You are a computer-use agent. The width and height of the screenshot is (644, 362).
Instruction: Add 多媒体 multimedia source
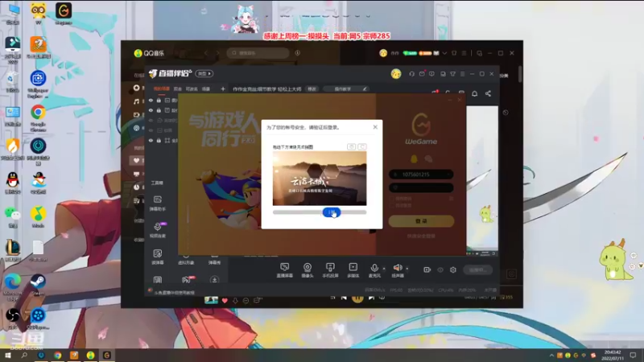tap(353, 270)
